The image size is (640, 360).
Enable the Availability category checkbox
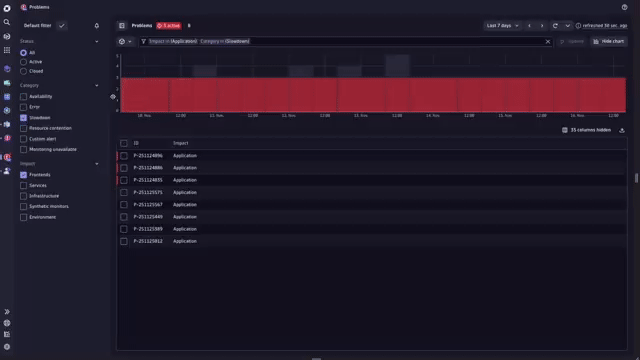pos(23,97)
